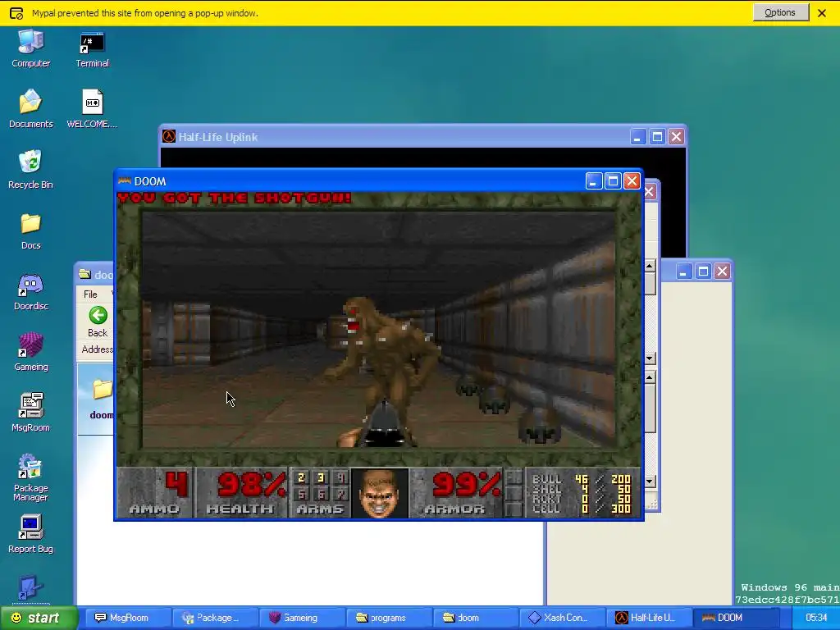
Task: Launch the Gameing desktop shortcut
Action: point(30,352)
